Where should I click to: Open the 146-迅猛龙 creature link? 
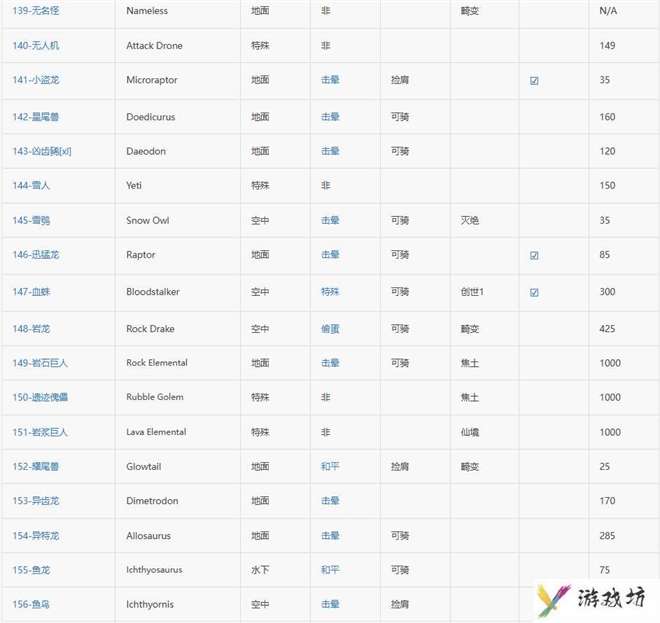pyautogui.click(x=36, y=255)
